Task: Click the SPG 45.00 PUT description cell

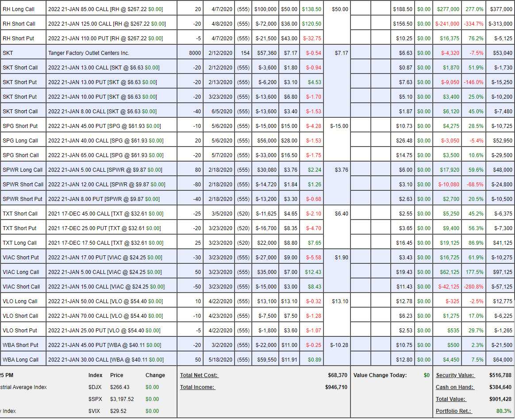Action: pyautogui.click(x=104, y=126)
